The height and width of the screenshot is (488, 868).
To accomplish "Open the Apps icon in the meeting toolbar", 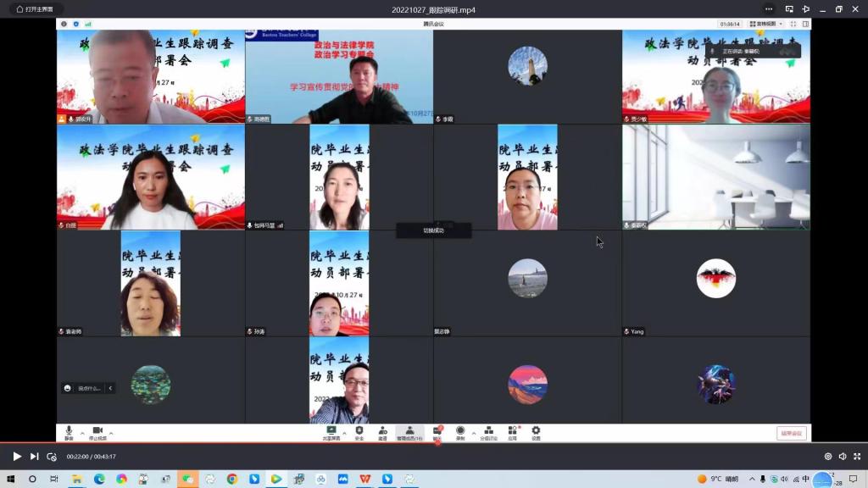I will (x=512, y=432).
